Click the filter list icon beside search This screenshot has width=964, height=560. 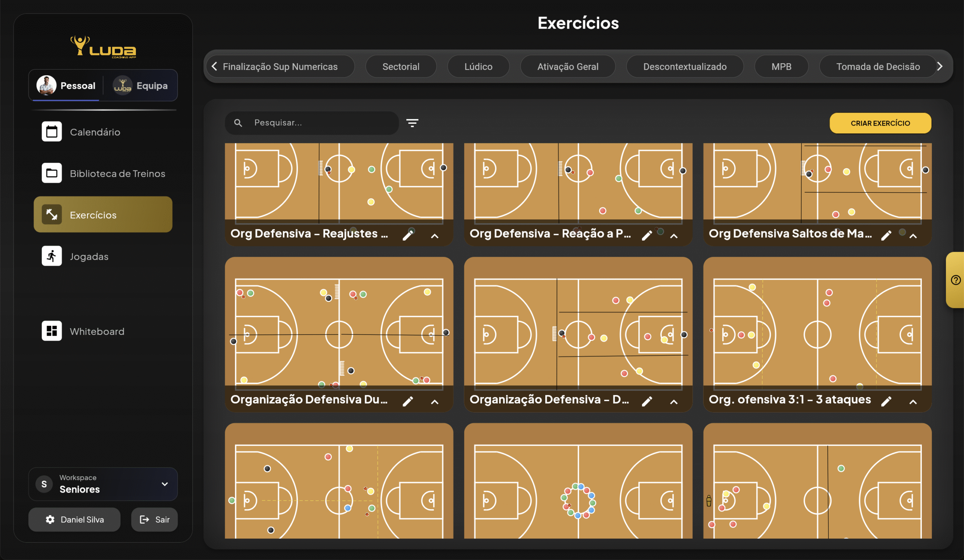tap(412, 123)
